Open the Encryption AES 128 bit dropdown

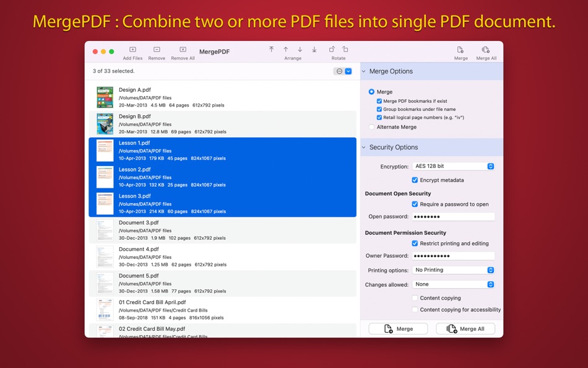click(x=453, y=166)
